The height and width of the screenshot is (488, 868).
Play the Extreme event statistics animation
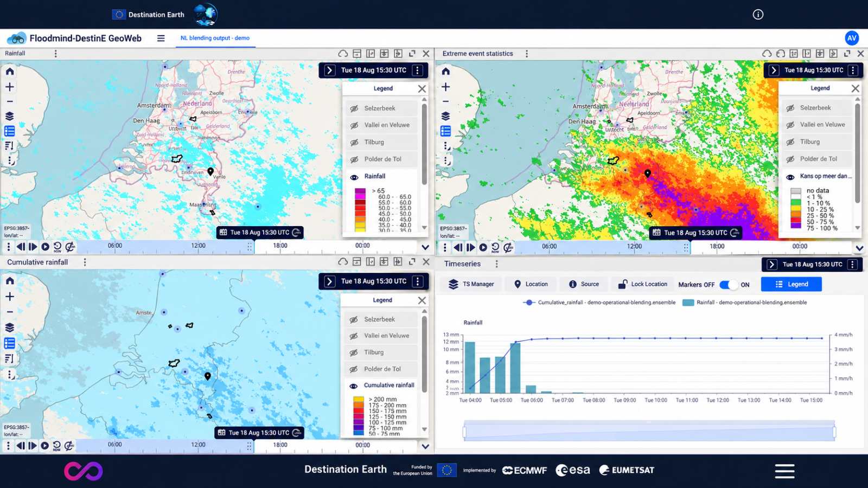click(483, 247)
